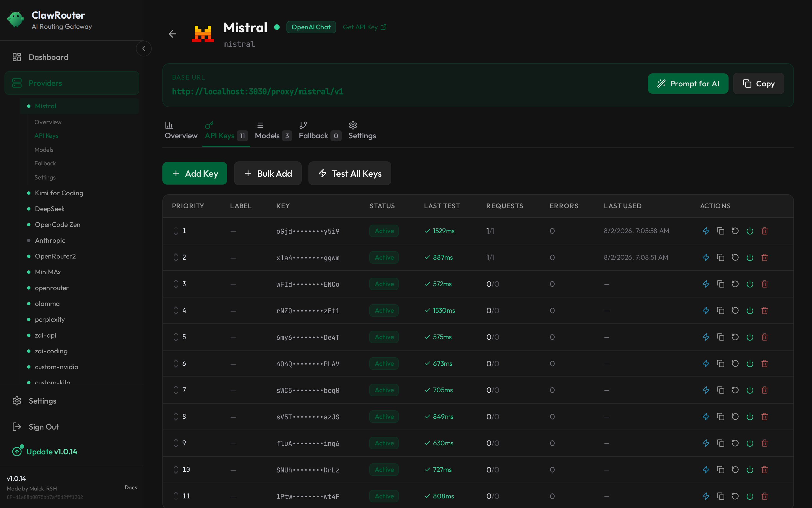Reset stats for the wFId key row
Screen dimensions: 812x508
tap(735, 284)
